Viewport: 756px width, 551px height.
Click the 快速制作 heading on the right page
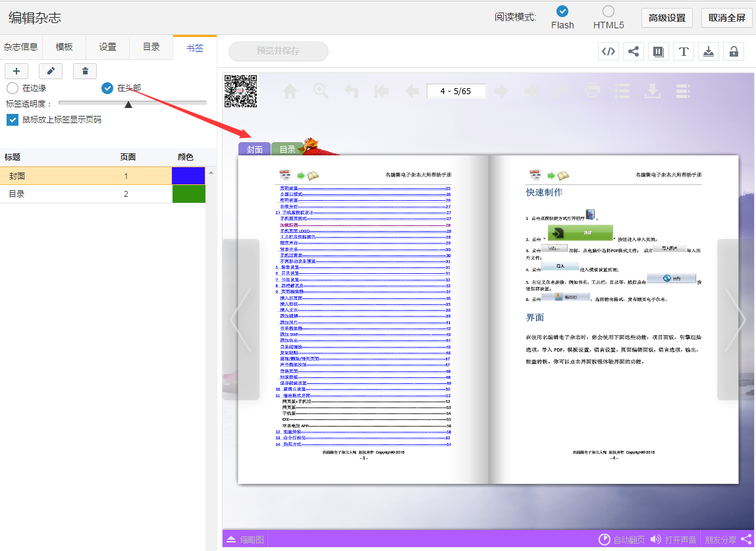tap(544, 192)
